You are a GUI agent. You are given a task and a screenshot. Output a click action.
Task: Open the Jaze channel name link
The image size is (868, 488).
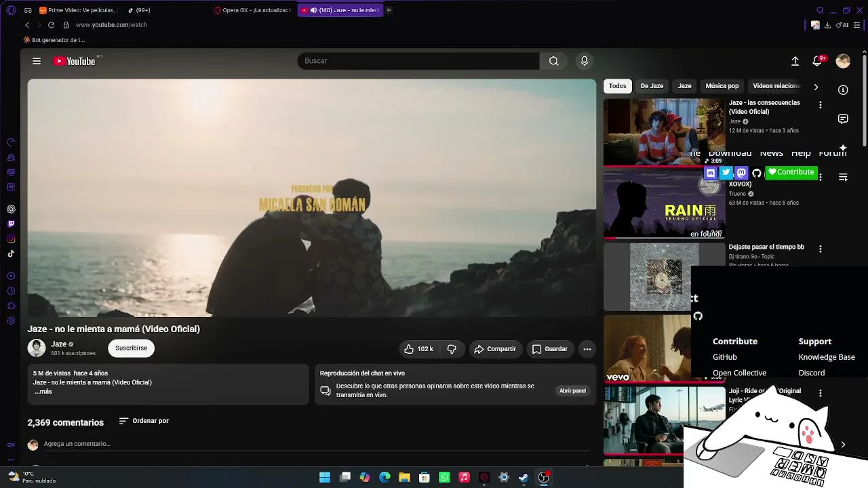(x=59, y=344)
